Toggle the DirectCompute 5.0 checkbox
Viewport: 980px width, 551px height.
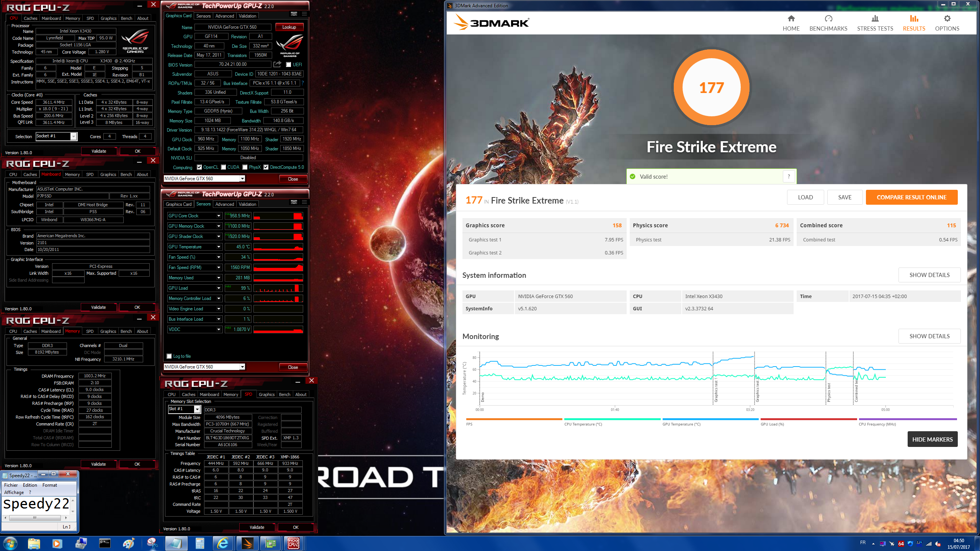[x=266, y=167]
